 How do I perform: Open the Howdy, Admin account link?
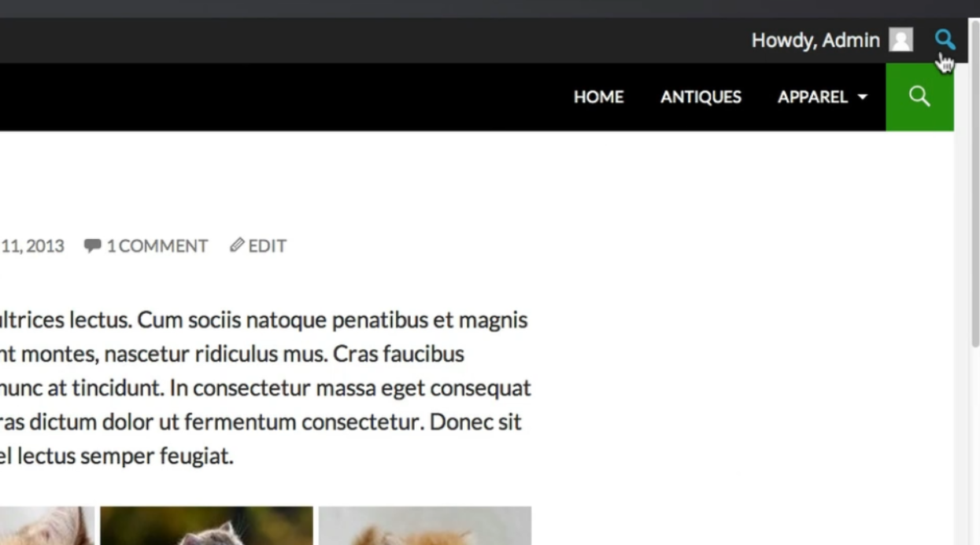(x=815, y=40)
